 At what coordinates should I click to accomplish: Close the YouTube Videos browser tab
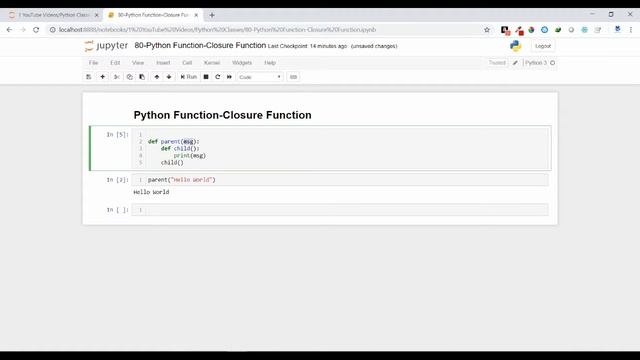(96, 15)
